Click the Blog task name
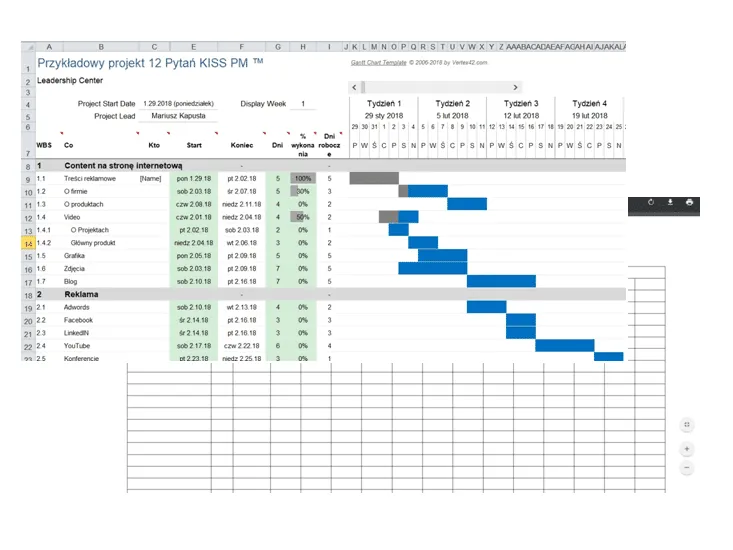 [71, 281]
